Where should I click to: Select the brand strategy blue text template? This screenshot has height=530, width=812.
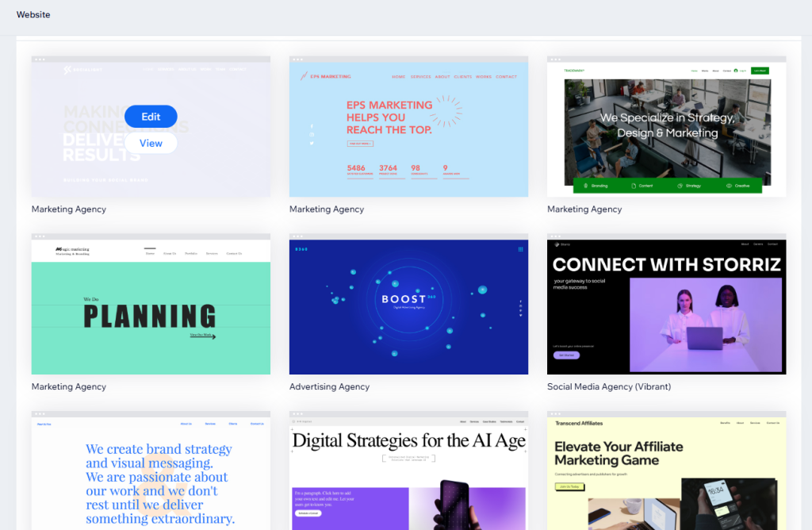(151, 476)
